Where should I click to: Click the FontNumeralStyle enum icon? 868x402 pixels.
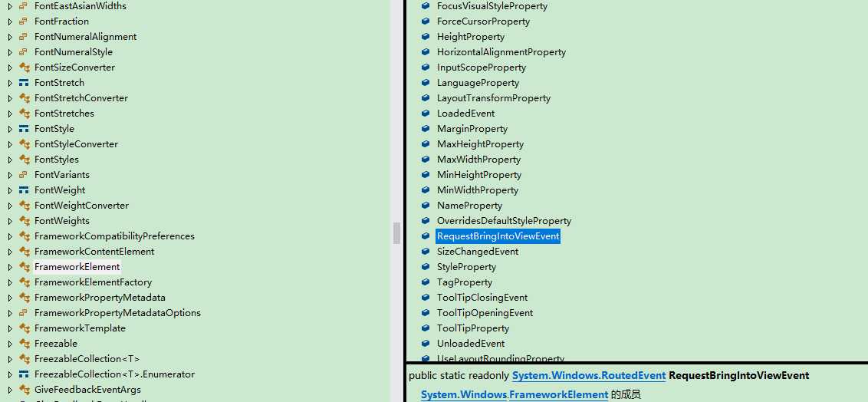pos(24,52)
